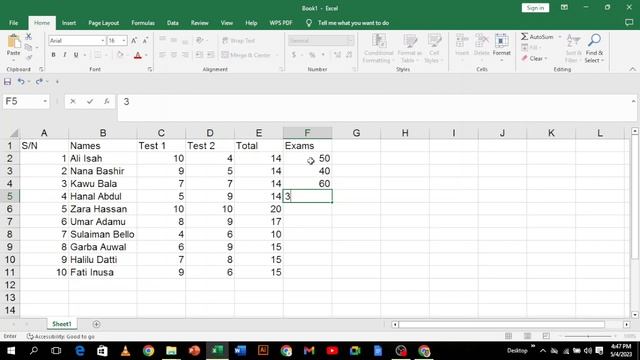
Task: Cancel the entry with the X formula bar icon
Action: click(x=73, y=101)
